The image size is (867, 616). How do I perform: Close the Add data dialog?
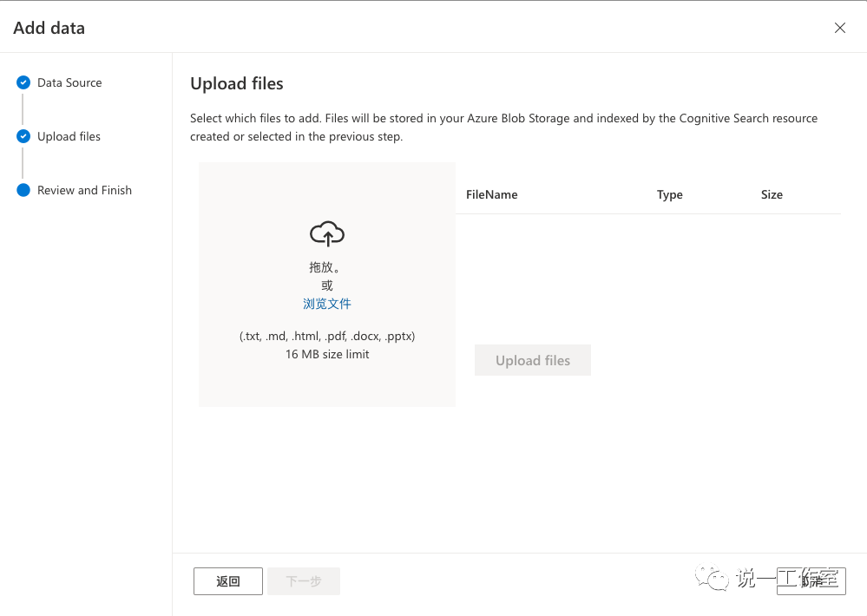(x=839, y=28)
